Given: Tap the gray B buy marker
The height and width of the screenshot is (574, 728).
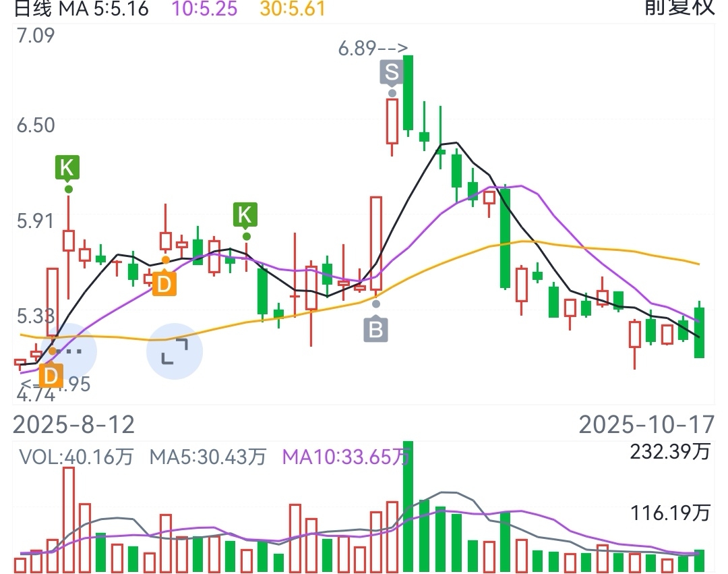Looking at the screenshot, I should click(375, 329).
